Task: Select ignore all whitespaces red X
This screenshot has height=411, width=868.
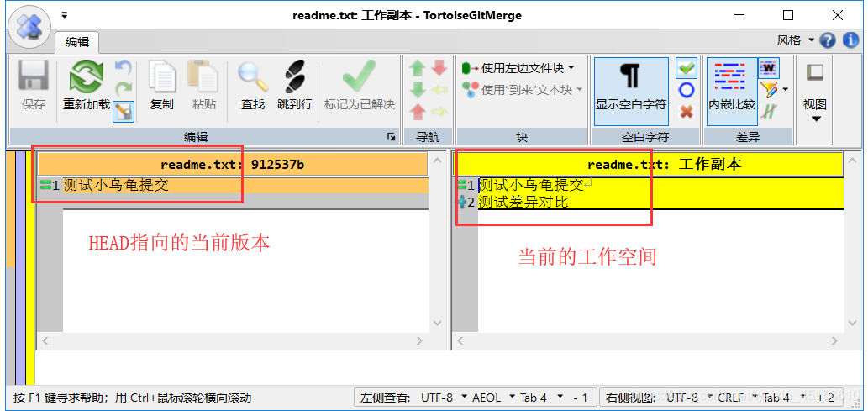Action: [x=687, y=111]
